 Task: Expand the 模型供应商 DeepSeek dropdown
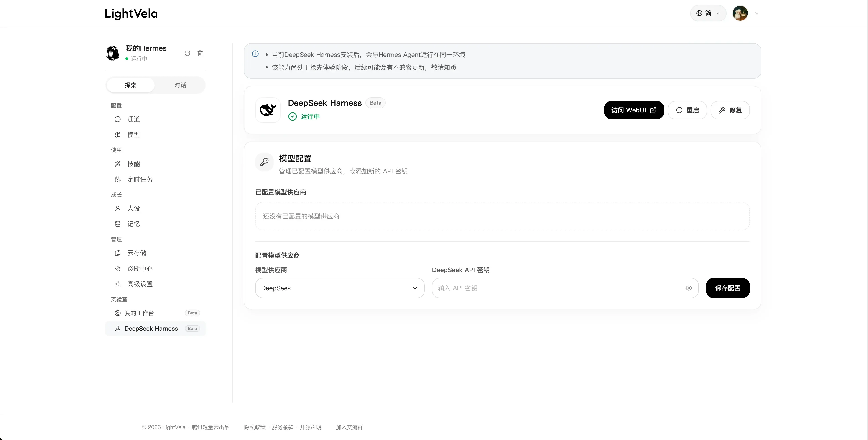[340, 288]
